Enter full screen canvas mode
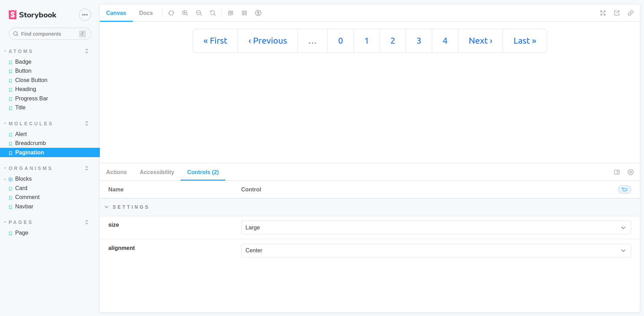The width and height of the screenshot is (644, 316). point(603,13)
